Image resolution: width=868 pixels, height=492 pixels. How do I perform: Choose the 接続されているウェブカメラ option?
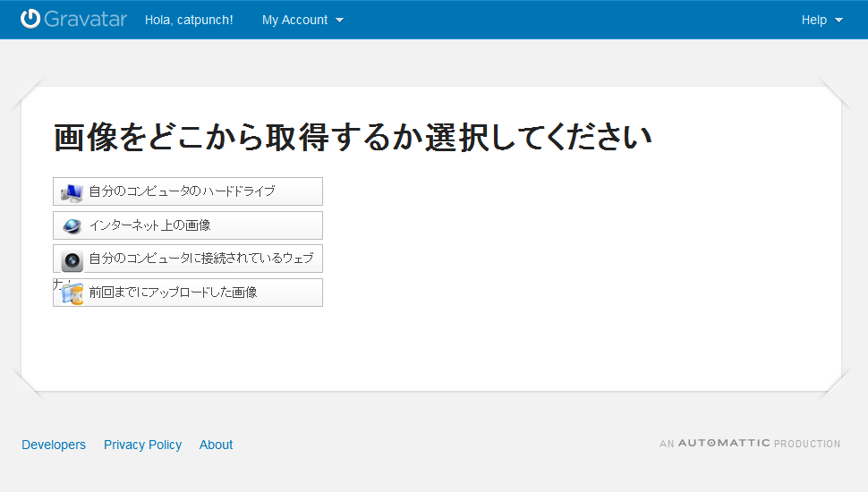coord(201,259)
